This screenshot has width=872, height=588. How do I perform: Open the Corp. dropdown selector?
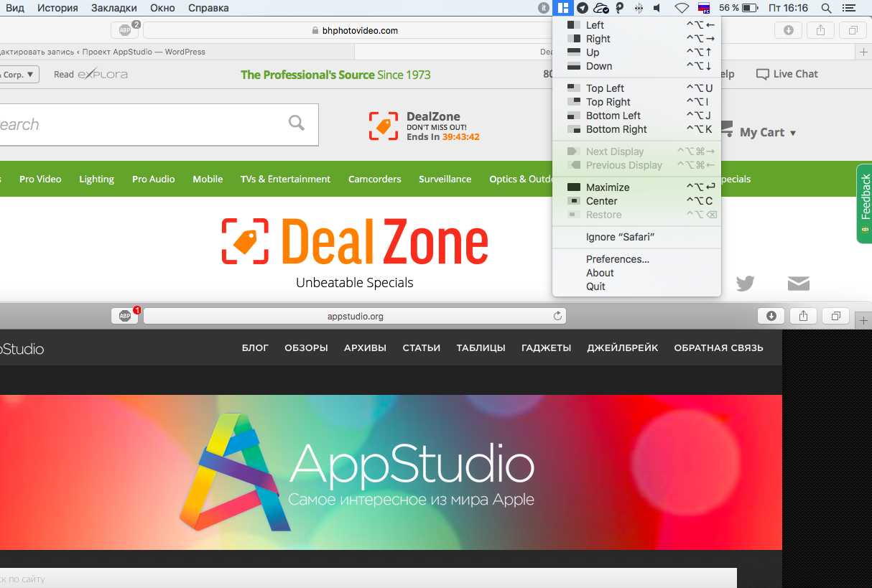pos(19,74)
